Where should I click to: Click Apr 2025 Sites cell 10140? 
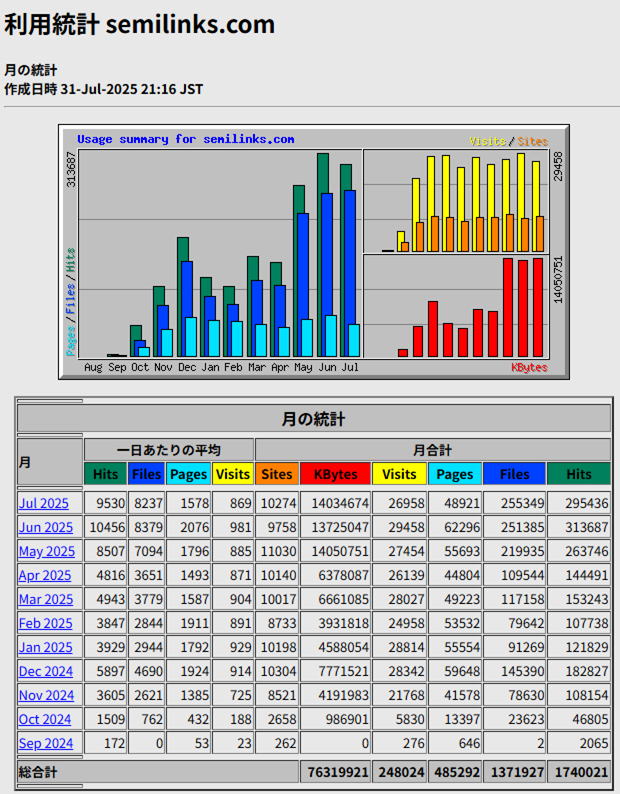277,575
